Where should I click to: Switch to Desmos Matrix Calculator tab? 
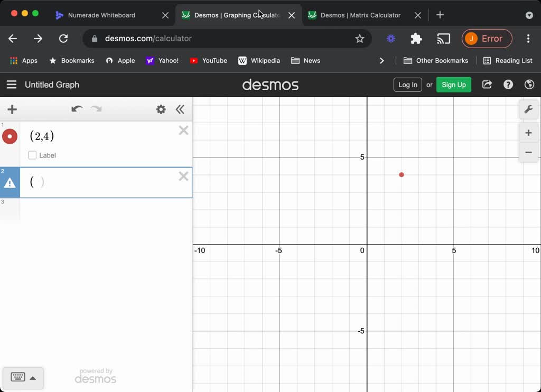[x=360, y=15]
